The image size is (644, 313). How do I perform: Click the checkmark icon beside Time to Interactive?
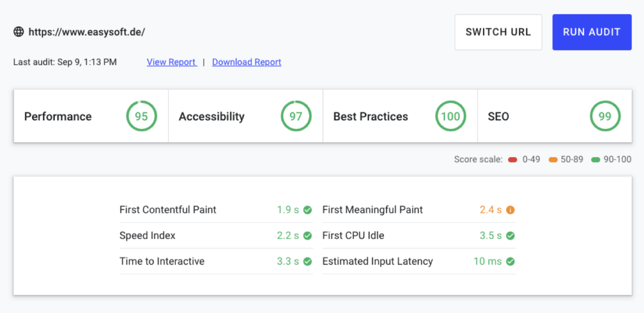pos(307,261)
